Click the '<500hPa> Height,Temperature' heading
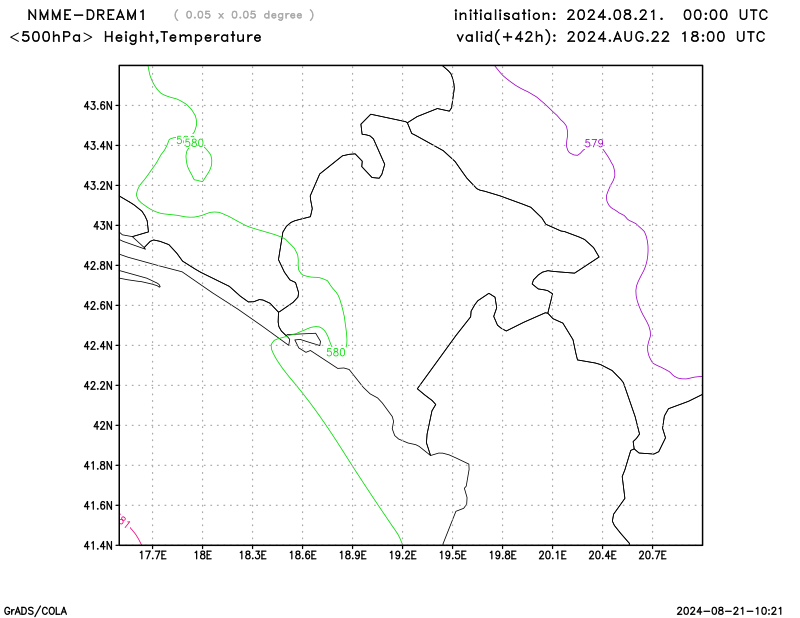This screenshot has height=618, width=800. (136, 37)
